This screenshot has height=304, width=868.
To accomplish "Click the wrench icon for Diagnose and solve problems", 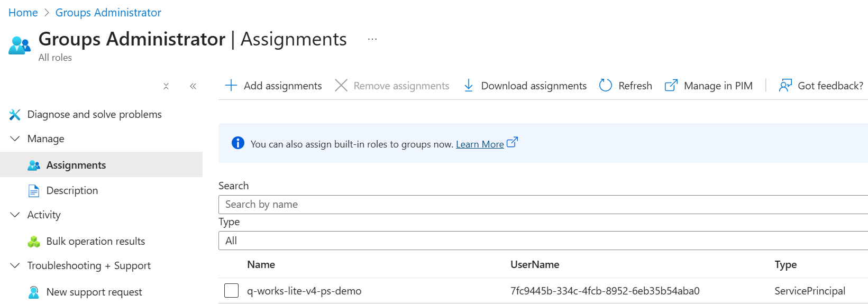I will (15, 114).
